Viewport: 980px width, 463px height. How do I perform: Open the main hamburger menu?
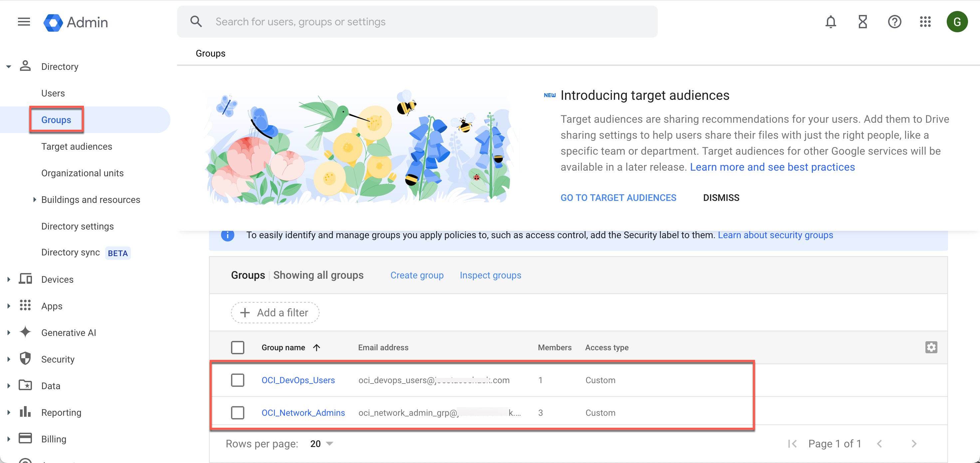point(24,22)
